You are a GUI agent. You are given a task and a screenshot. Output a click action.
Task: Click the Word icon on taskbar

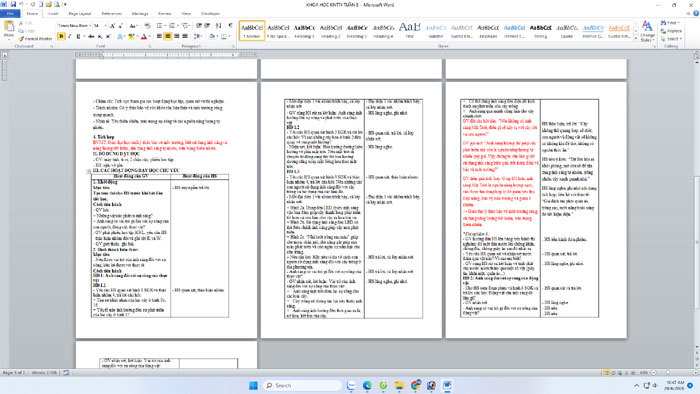447,385
